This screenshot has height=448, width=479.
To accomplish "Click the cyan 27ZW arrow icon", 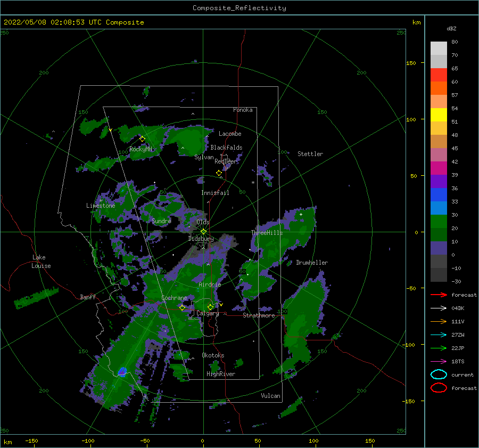I will [x=439, y=335].
